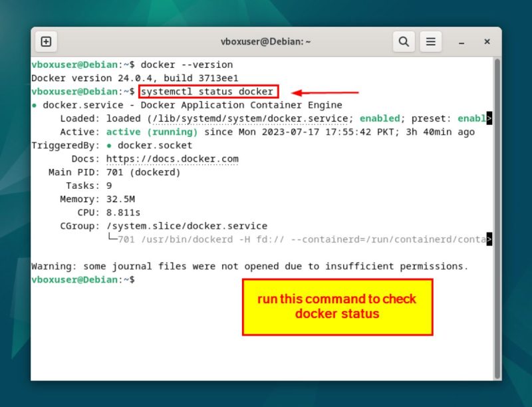Click the https://docs.docker.com link
The width and height of the screenshot is (532, 407).
point(174,158)
